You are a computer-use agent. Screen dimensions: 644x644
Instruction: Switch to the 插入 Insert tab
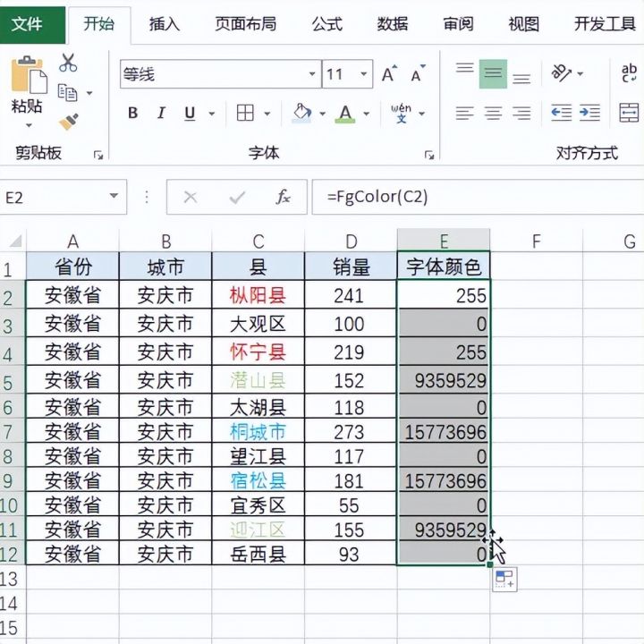pos(165,24)
